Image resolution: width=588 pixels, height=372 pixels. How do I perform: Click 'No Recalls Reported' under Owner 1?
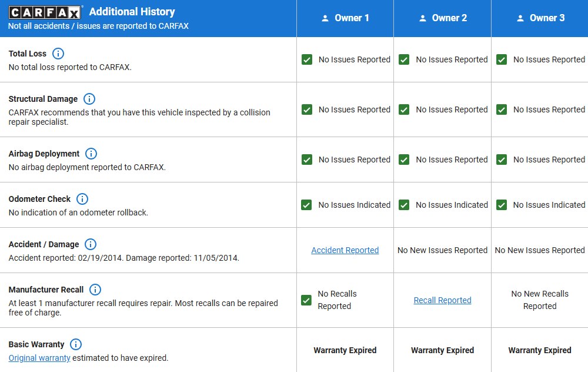(337, 300)
